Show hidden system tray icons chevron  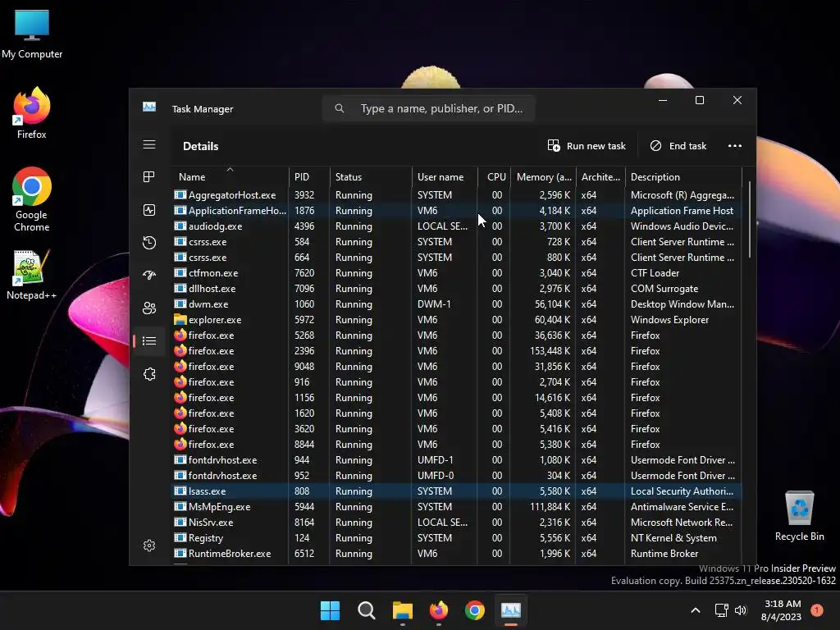[696, 610]
